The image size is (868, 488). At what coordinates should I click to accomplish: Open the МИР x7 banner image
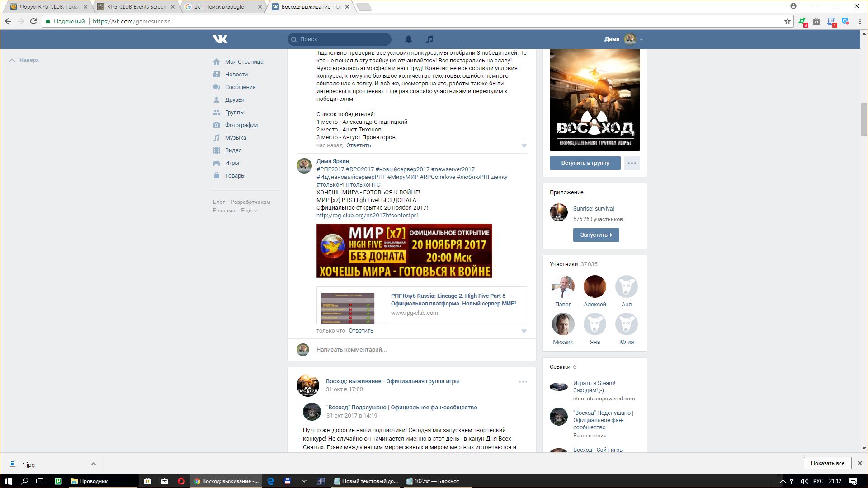pos(404,251)
